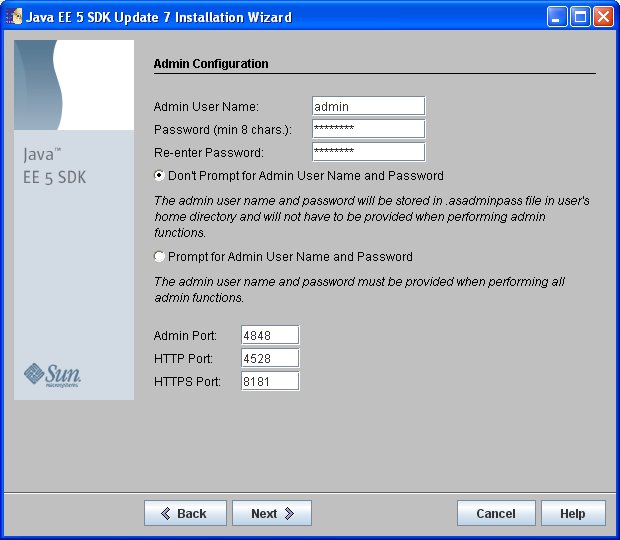Click the Re-enter Password: label
This screenshot has width=620, height=540.
209,153
